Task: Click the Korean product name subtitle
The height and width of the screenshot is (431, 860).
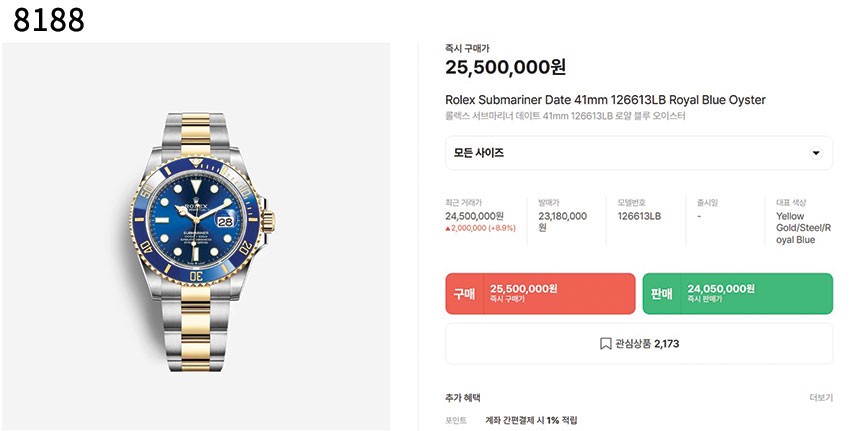Action: [x=565, y=116]
